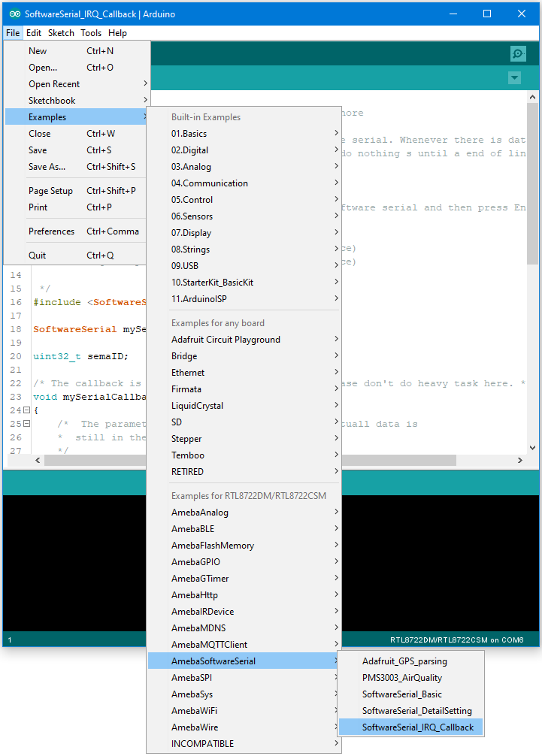Image resolution: width=542 pixels, height=756 pixels.
Task: Choose Close in the File menu
Action: [x=77, y=134]
